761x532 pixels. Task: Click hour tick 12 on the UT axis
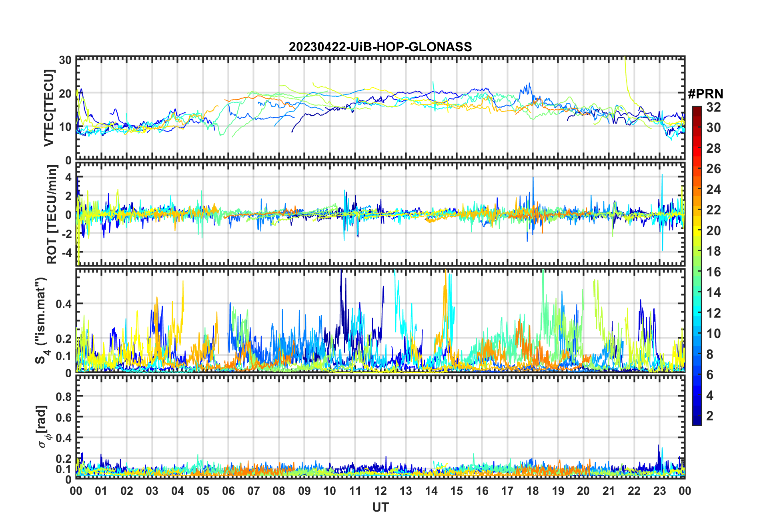point(380,491)
